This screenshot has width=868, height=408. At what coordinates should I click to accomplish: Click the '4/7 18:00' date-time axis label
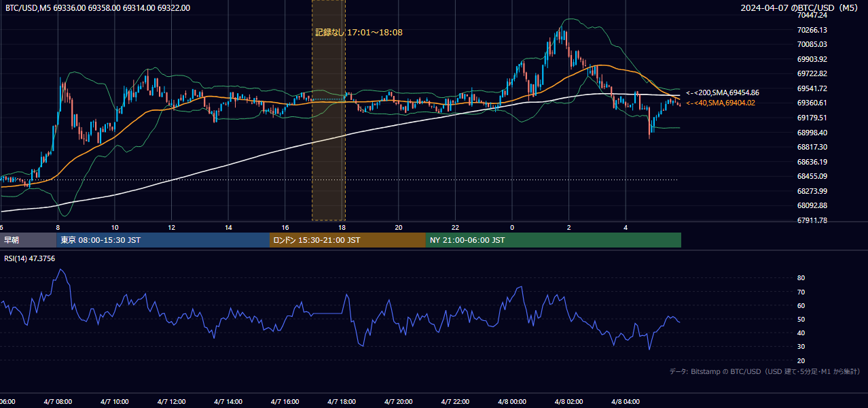(342, 402)
